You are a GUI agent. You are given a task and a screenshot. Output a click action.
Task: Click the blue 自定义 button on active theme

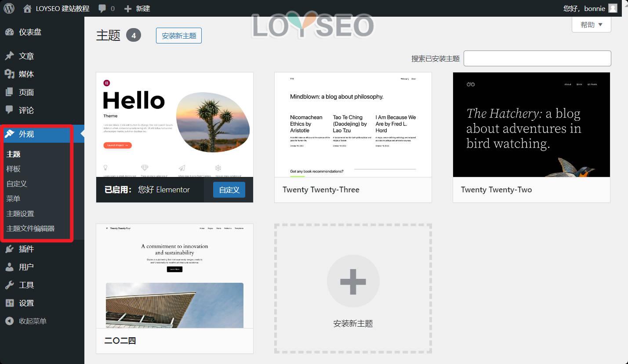pyautogui.click(x=229, y=190)
